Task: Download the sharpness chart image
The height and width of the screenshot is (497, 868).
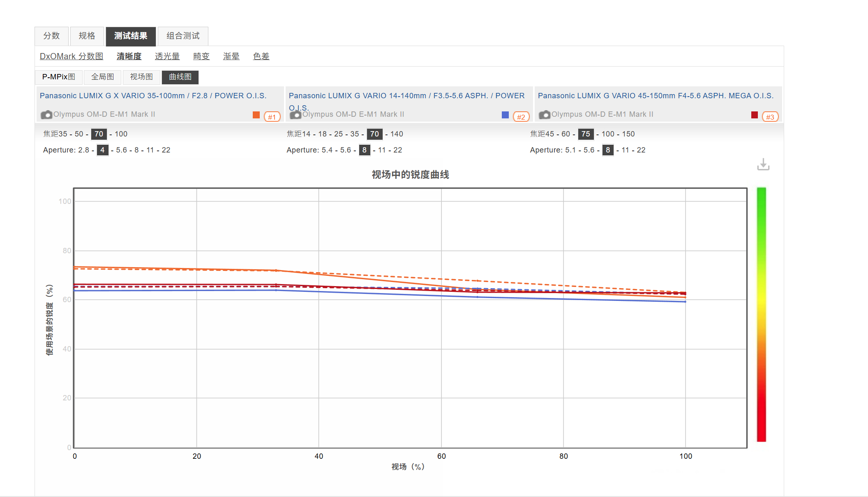Action: [763, 164]
